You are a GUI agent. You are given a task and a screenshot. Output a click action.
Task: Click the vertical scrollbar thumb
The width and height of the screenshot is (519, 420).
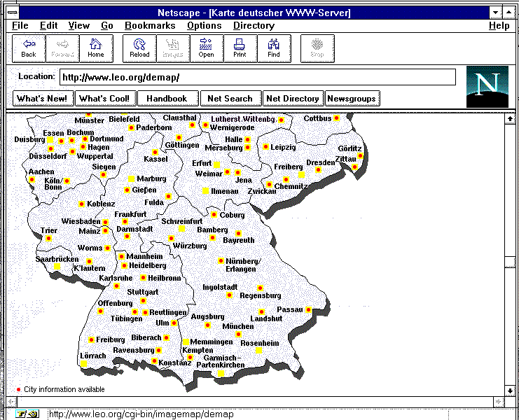(x=510, y=262)
